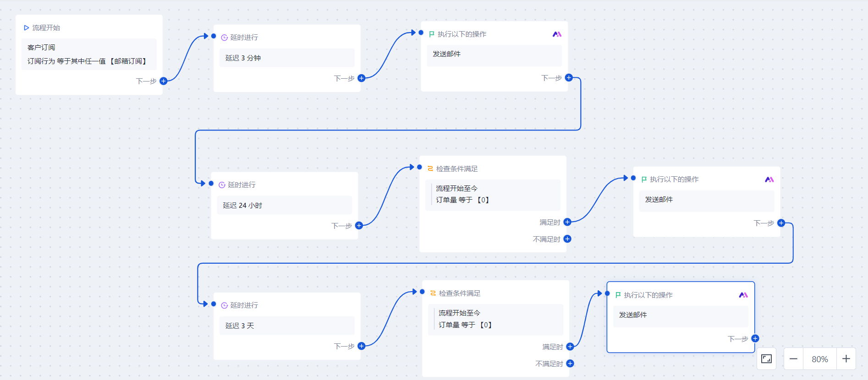Add branch at bottom condition's 不满足时 plus

point(570,364)
